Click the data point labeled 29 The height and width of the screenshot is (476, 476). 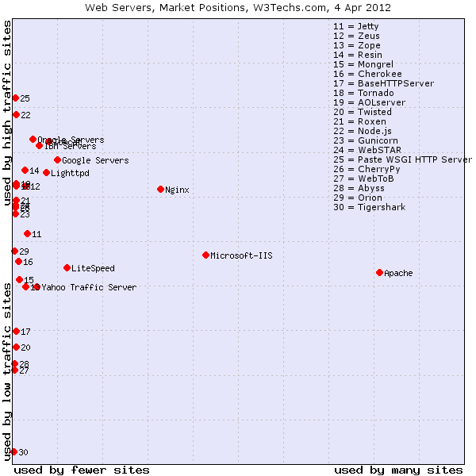(x=14, y=251)
